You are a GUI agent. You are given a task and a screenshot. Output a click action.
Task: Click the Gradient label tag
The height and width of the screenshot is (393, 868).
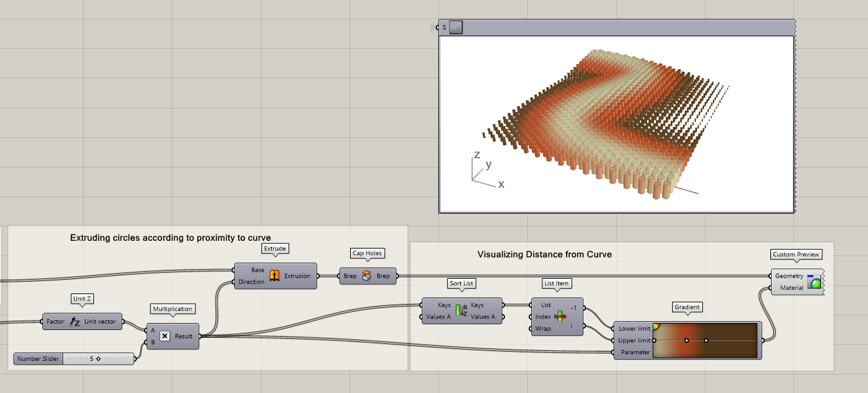click(687, 307)
